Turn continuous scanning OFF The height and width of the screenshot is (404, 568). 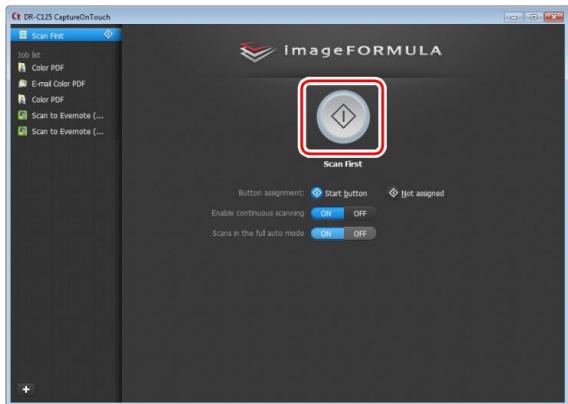tap(360, 213)
